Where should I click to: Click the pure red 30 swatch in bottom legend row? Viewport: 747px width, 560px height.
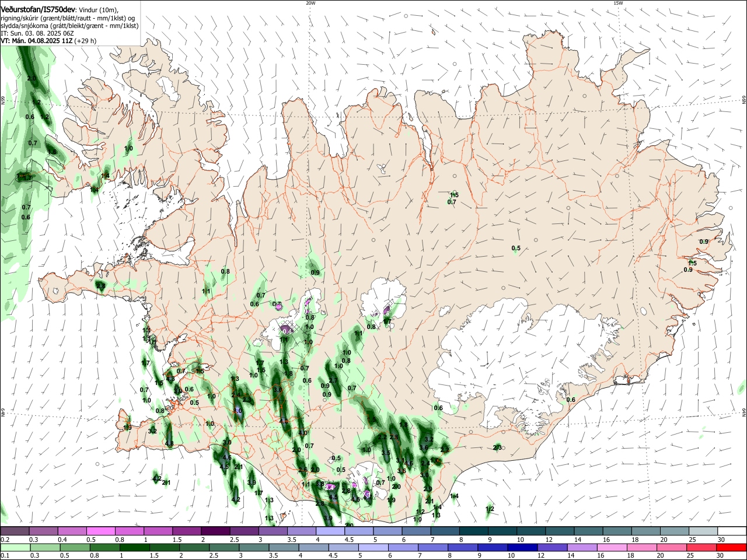pos(731,548)
